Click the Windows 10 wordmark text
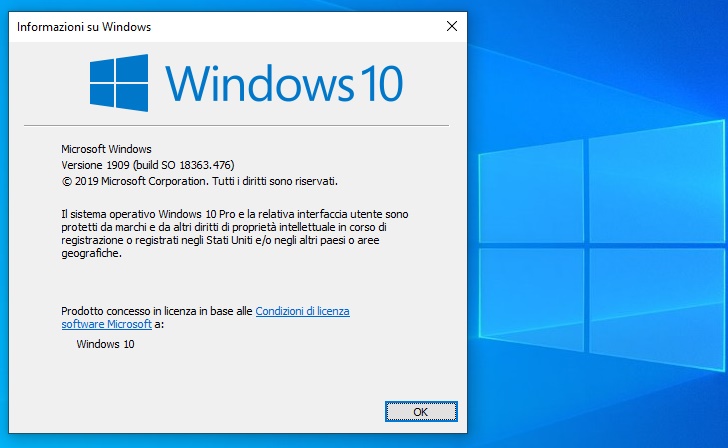The height and width of the screenshot is (448, 728). [x=284, y=83]
